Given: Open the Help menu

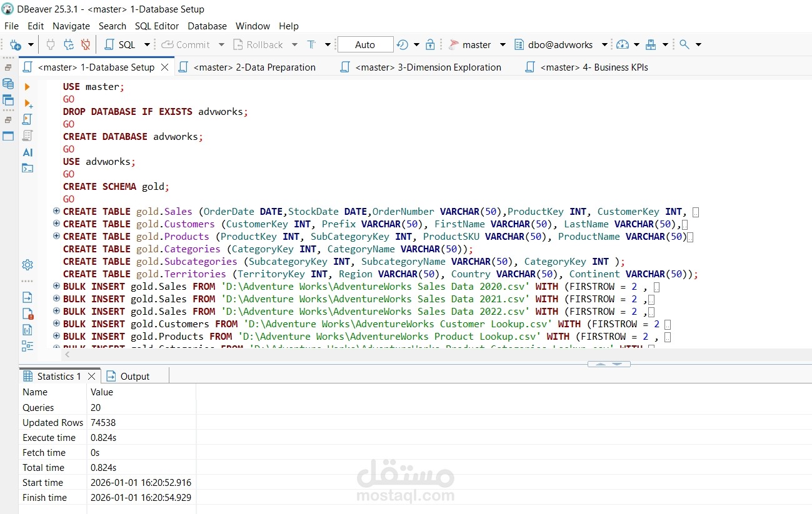Looking at the screenshot, I should click(x=289, y=26).
